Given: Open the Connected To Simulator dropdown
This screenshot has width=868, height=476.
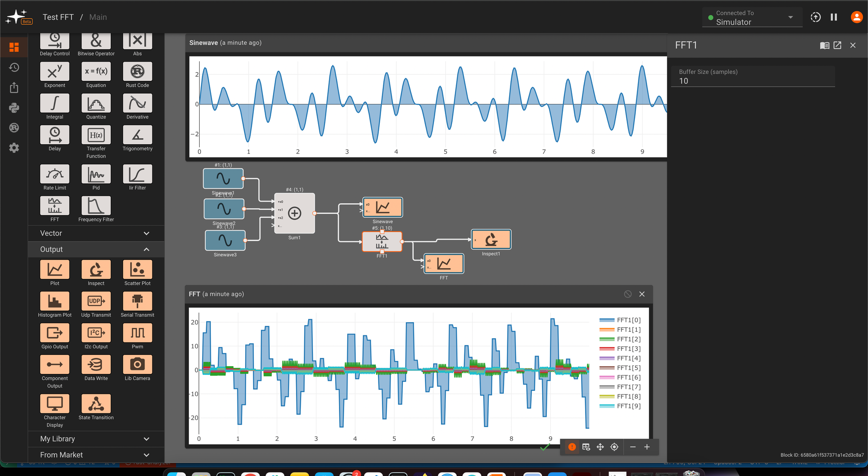Looking at the screenshot, I should tap(752, 18).
